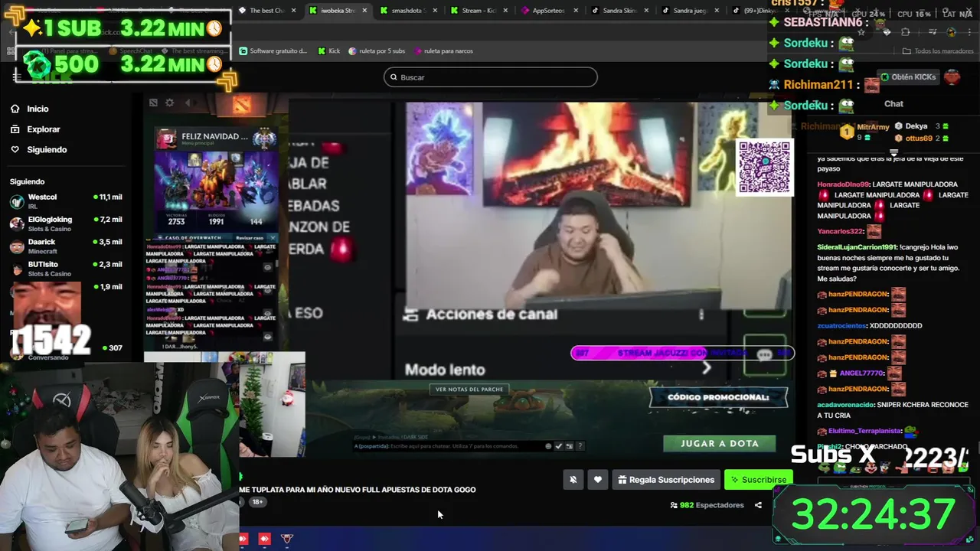Switch to the smashdota browser tab
Image resolution: width=980 pixels, height=551 pixels.
click(410, 11)
